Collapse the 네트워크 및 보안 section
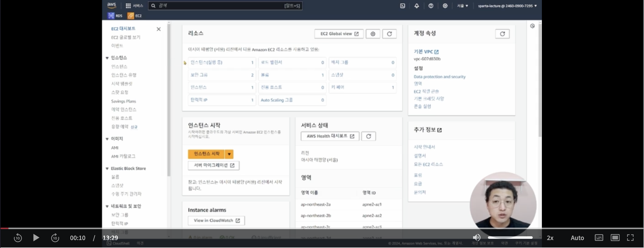This screenshot has height=248, width=644. pyautogui.click(x=107, y=207)
